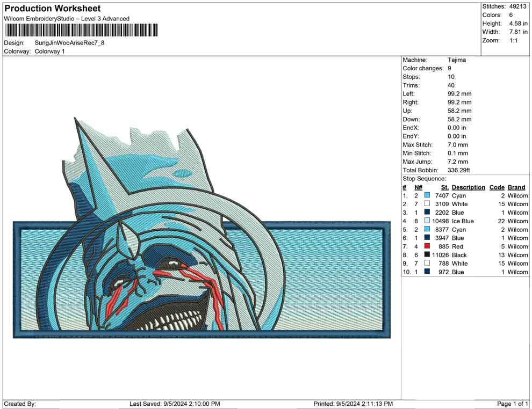Click the black swatch in stop row 8
532x409 pixels.
(x=427, y=254)
